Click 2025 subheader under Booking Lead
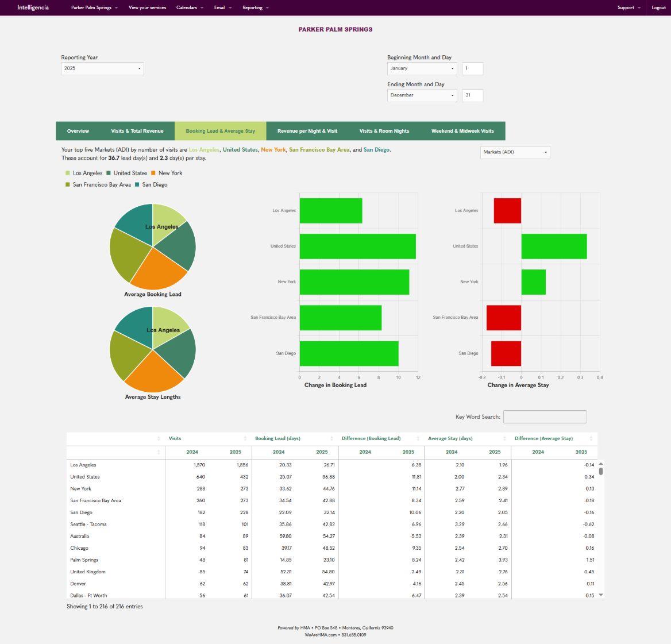Image resolution: width=671 pixels, height=644 pixels. [322, 452]
